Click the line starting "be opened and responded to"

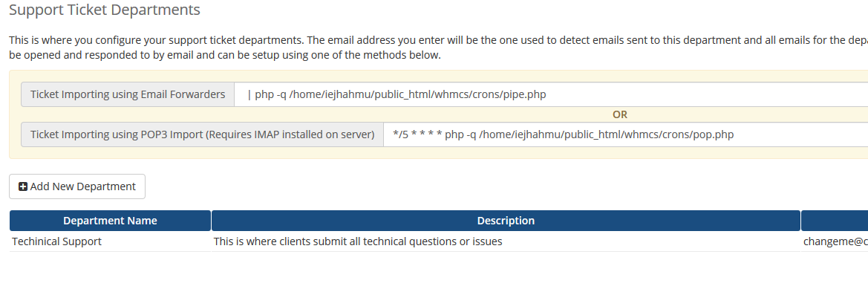[225, 56]
